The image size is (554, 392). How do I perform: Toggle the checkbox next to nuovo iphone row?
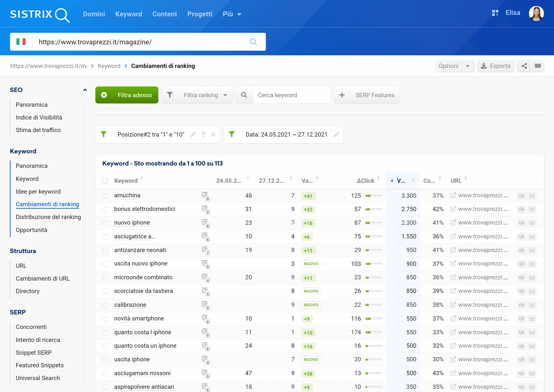pos(105,223)
